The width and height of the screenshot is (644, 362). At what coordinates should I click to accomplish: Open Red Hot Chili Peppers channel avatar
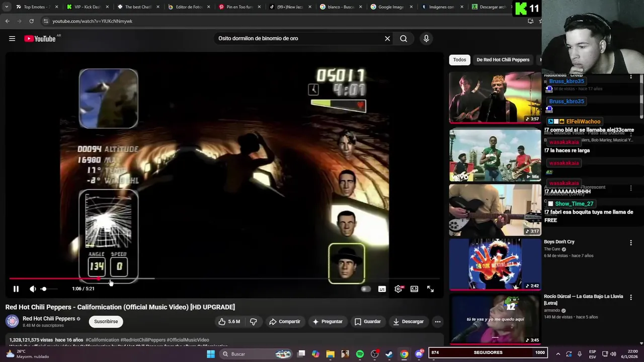[12, 321]
